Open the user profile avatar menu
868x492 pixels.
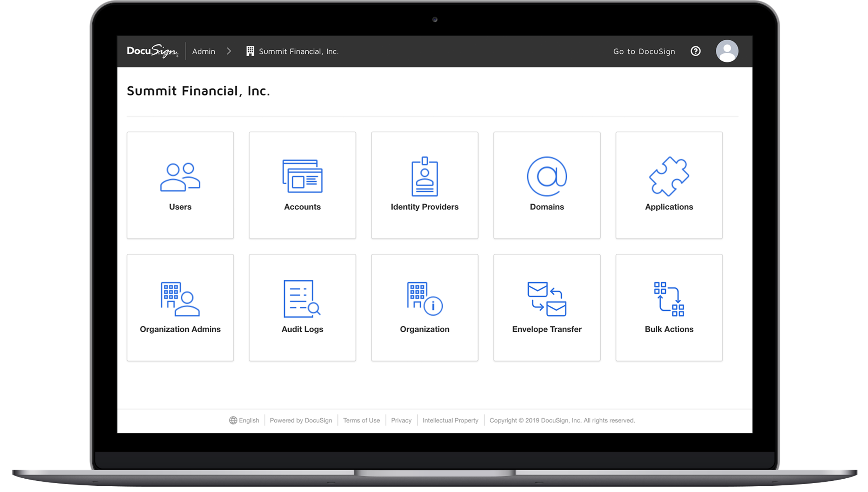[727, 51]
